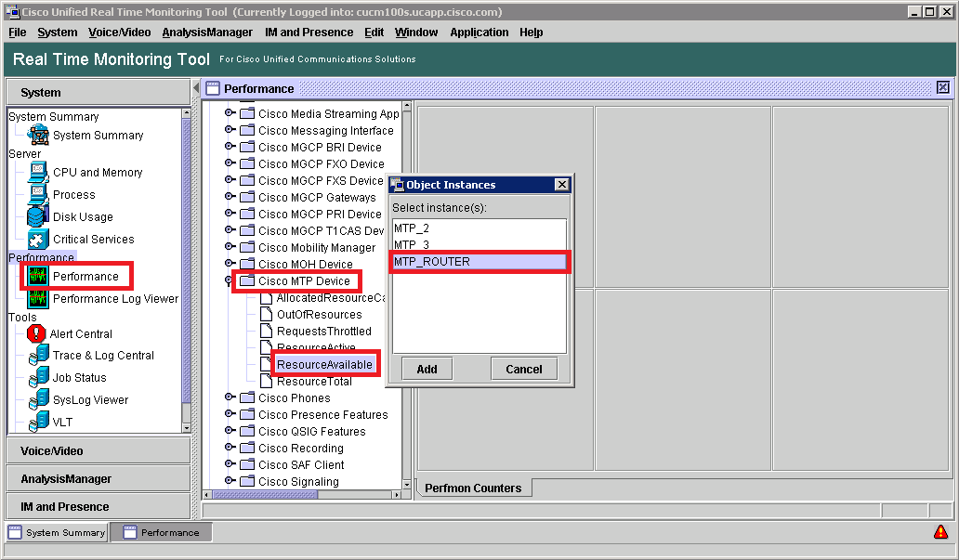
Task: Select the MTP_2 instance
Action: (x=411, y=228)
